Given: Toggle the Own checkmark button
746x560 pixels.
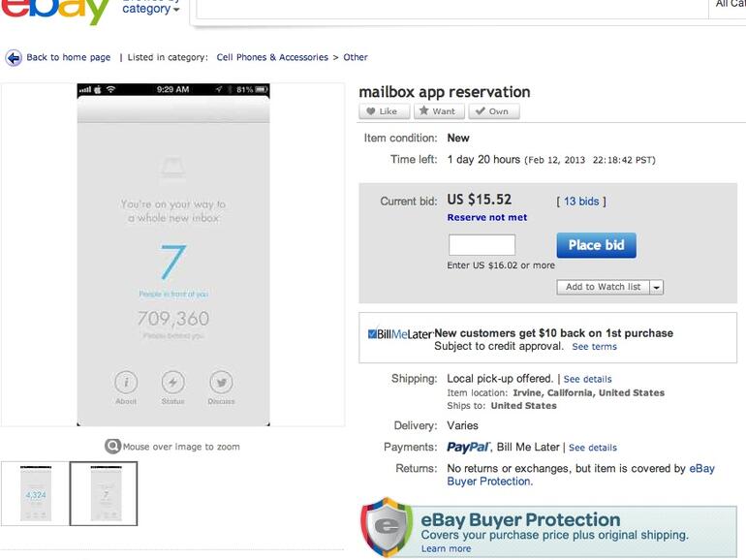Looking at the screenshot, I should (493, 111).
